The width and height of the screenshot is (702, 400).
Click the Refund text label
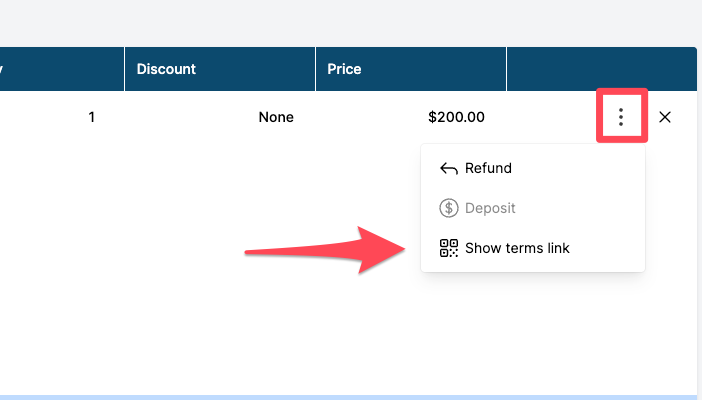pos(488,169)
